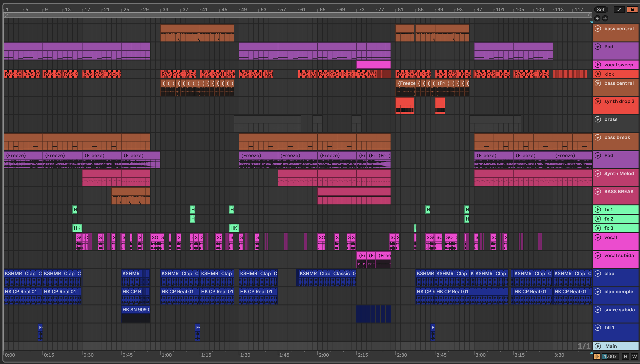
Task: Click the orange waveform view icon
Action: pos(597,356)
